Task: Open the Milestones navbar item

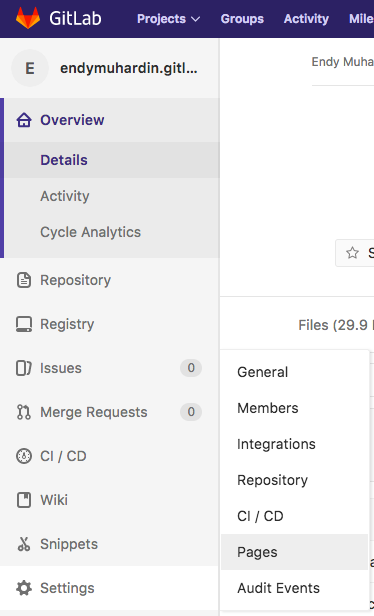Action: [x=361, y=19]
